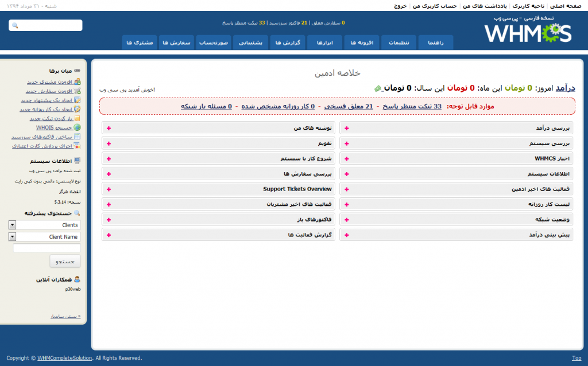
Task: Expand the بررسی سفارش ها widget
Action: [x=109, y=174]
